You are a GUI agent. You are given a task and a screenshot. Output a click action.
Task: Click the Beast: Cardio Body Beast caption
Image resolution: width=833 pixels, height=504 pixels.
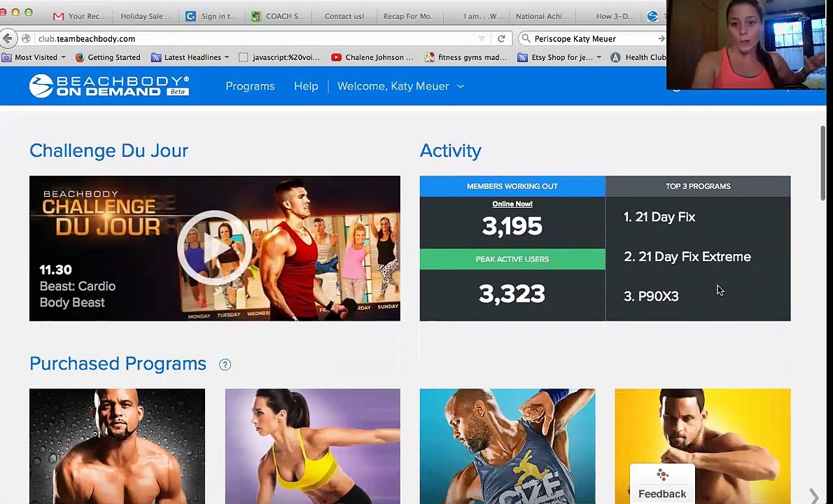click(78, 294)
